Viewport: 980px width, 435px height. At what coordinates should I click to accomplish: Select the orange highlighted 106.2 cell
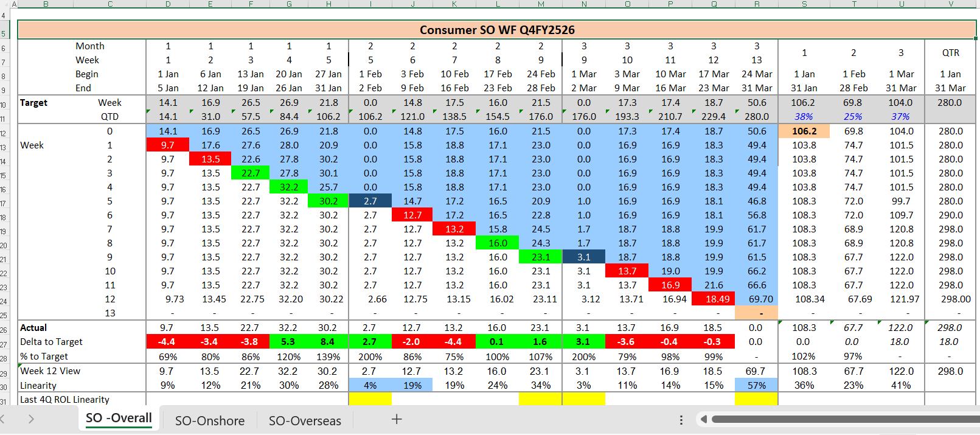tap(804, 131)
